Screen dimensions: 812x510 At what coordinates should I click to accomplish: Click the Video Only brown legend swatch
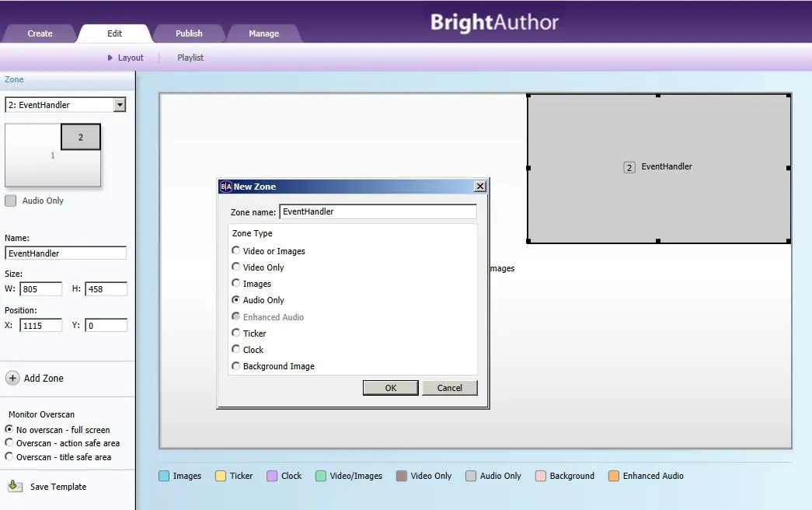click(402, 476)
